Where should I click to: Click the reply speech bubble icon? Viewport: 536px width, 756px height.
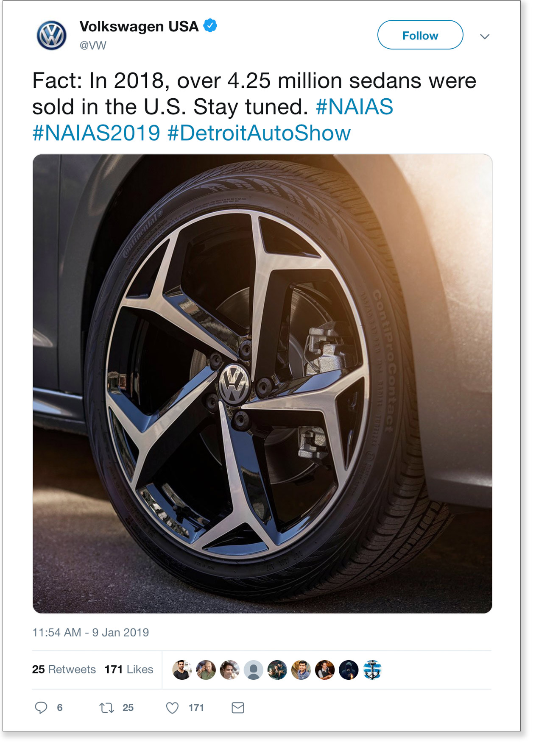tap(41, 708)
